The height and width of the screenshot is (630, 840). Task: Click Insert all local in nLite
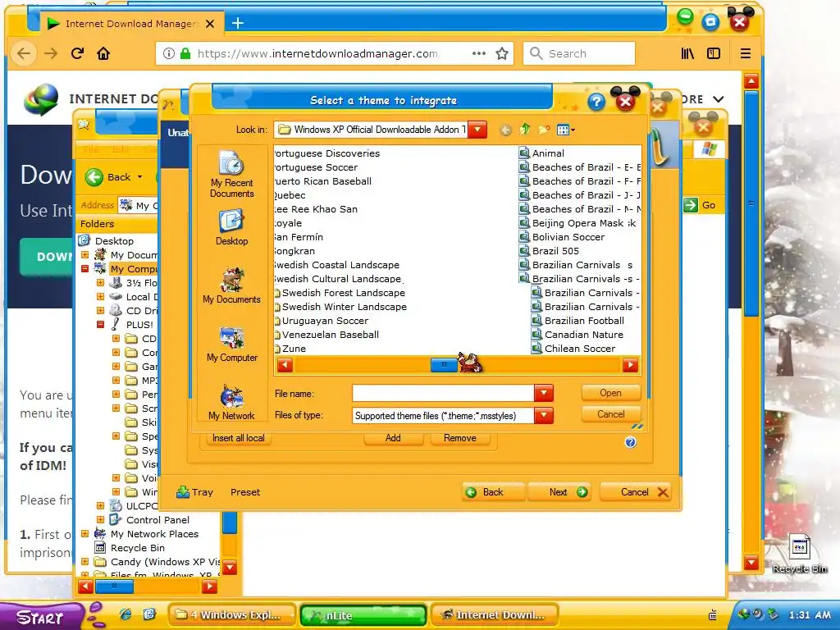[239, 438]
